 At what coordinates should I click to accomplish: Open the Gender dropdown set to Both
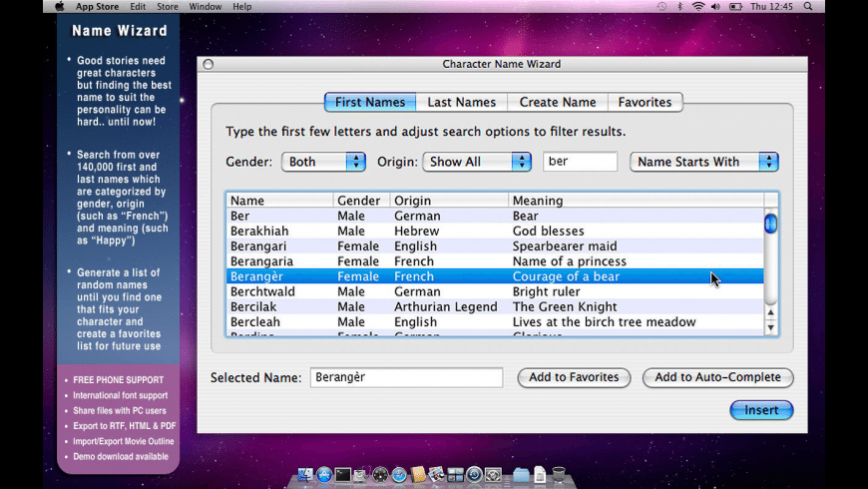pos(323,162)
